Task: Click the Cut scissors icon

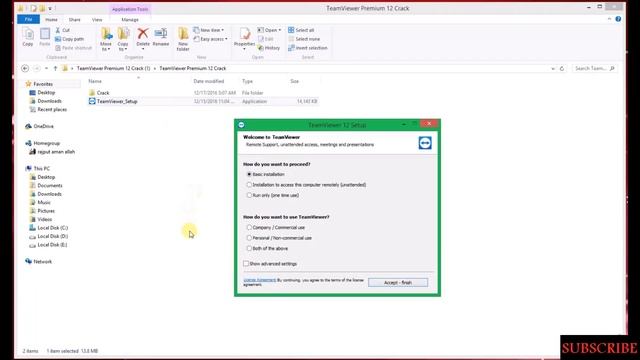Action: (x=58, y=30)
